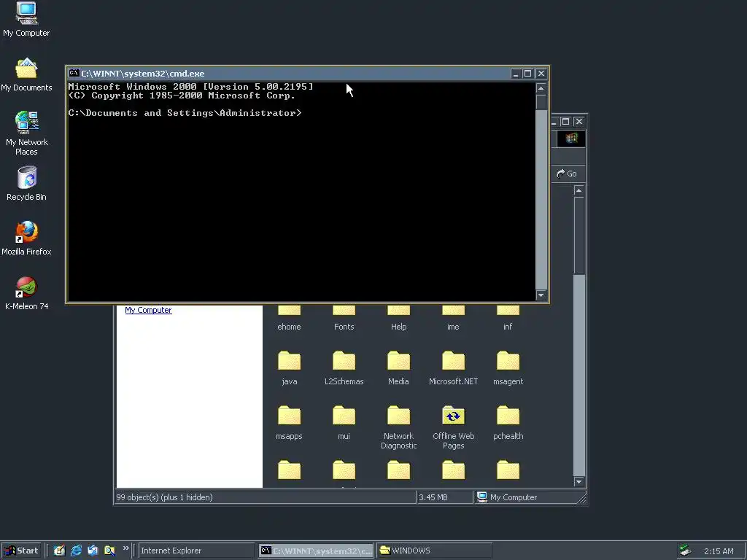
Task: Launch the K-Meleon 74 shortcut
Action: [x=26, y=293]
